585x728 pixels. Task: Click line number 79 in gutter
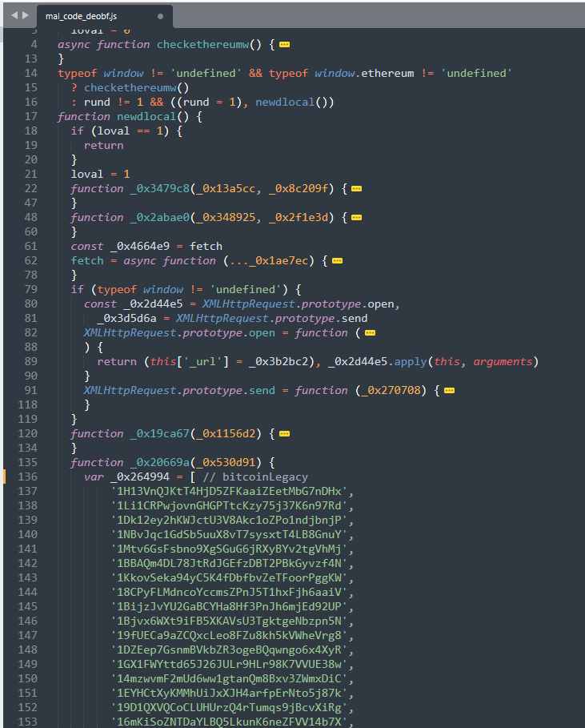tap(30, 289)
